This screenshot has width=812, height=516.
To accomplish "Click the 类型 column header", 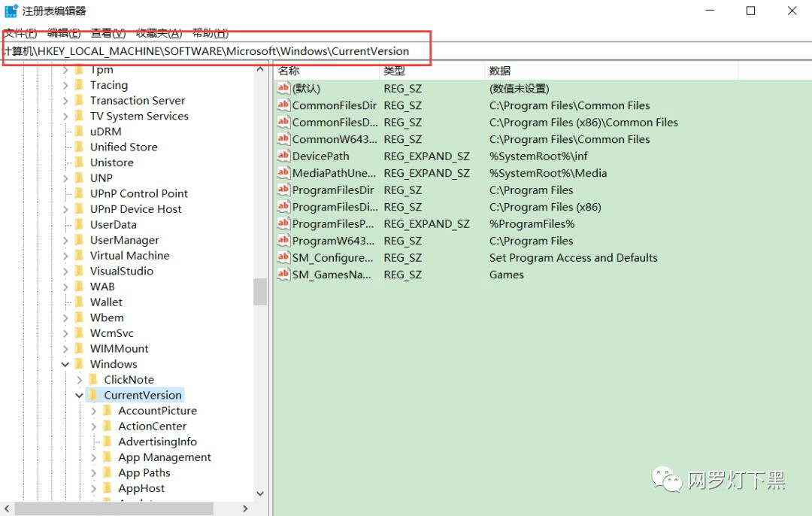I will (432, 71).
